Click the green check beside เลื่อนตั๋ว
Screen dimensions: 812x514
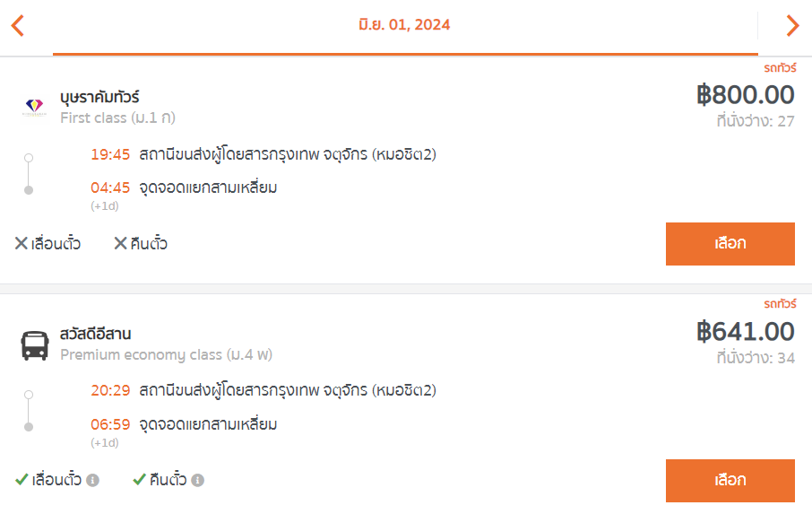coord(22,479)
